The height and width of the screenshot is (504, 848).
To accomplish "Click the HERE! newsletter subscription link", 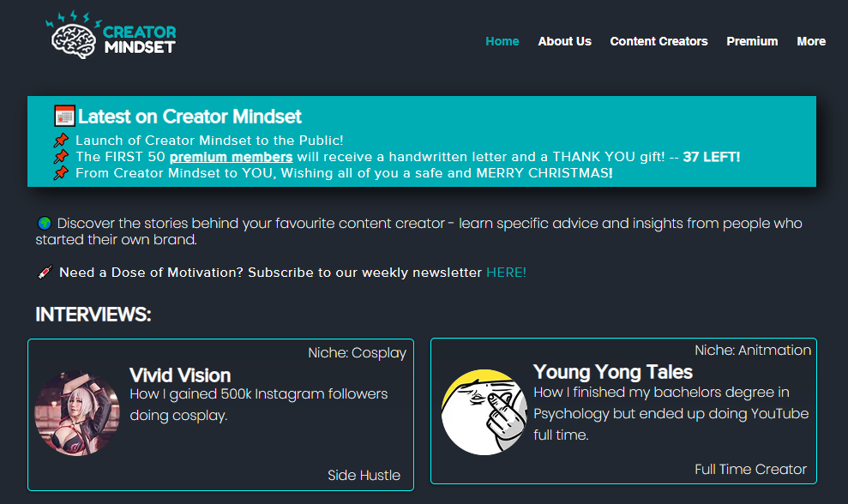I will pos(506,272).
